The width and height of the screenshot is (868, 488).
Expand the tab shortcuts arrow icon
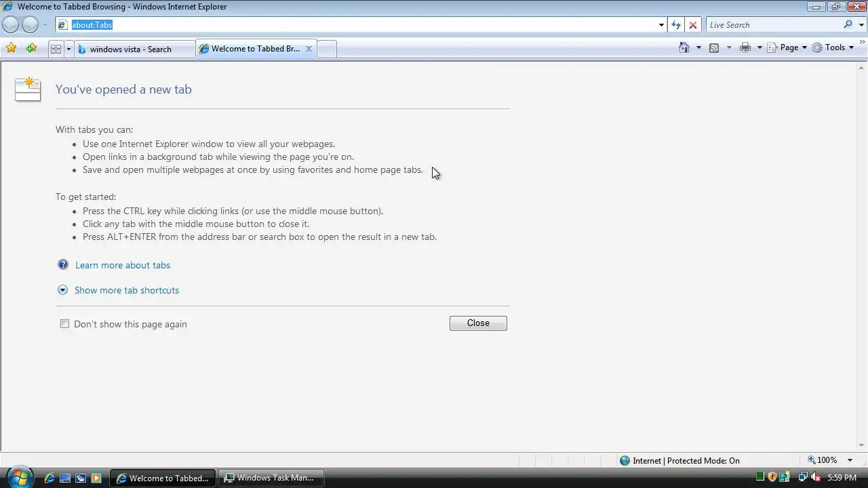pyautogui.click(x=62, y=290)
